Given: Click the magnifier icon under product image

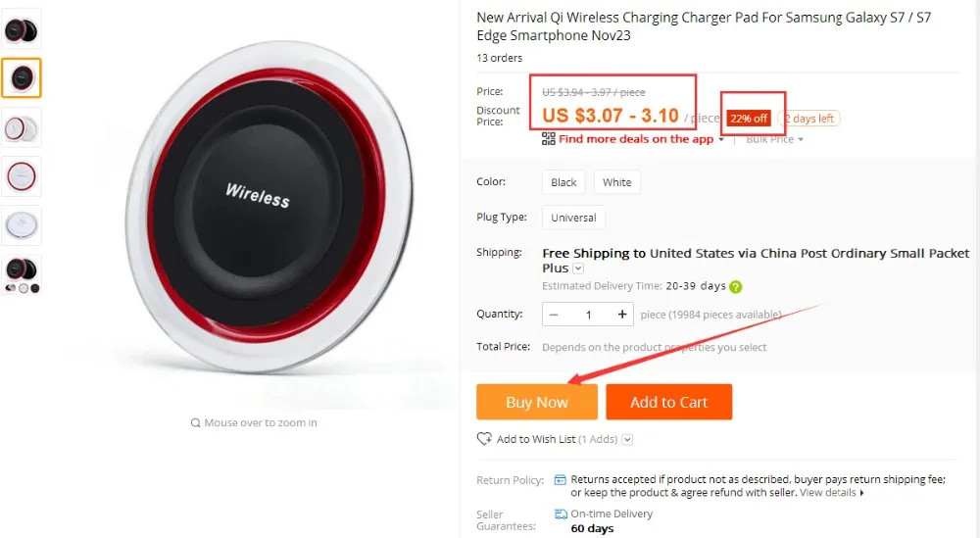Looking at the screenshot, I should coord(196,423).
